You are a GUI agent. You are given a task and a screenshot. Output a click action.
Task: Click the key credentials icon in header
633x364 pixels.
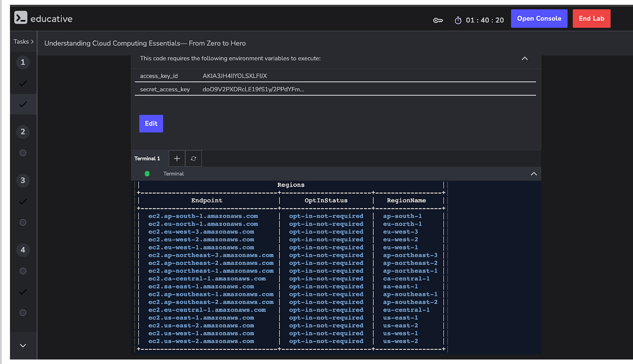pyautogui.click(x=438, y=20)
